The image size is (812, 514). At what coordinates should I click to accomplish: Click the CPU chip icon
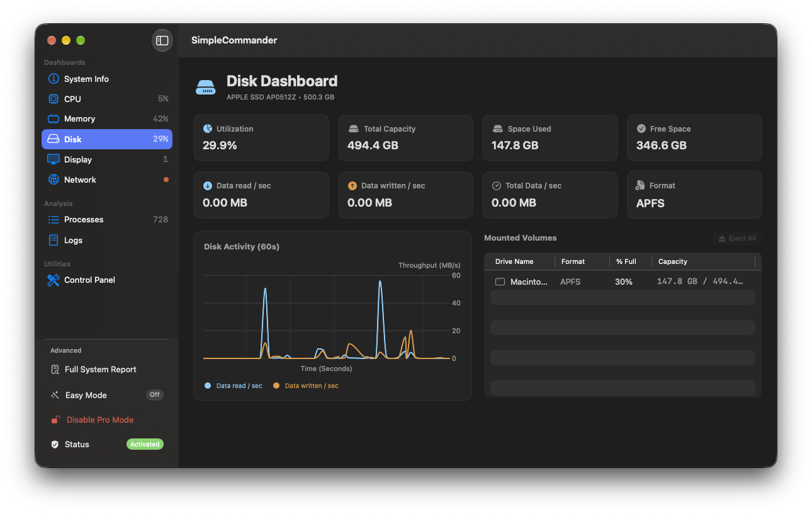pos(54,99)
